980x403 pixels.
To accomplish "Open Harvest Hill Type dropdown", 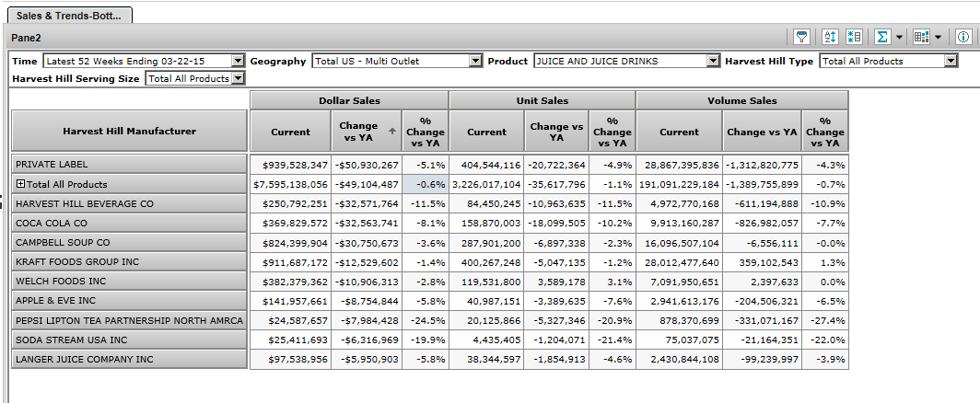I will point(951,61).
